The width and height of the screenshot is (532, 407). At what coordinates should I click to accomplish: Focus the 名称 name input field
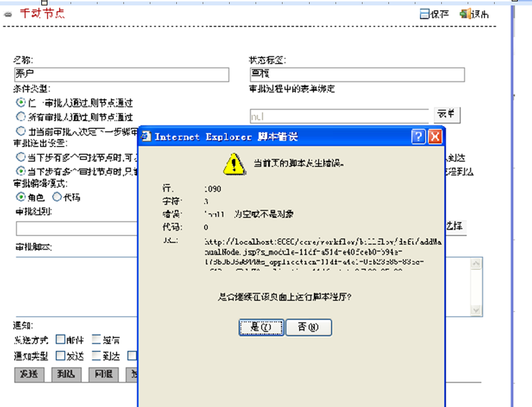coord(121,75)
